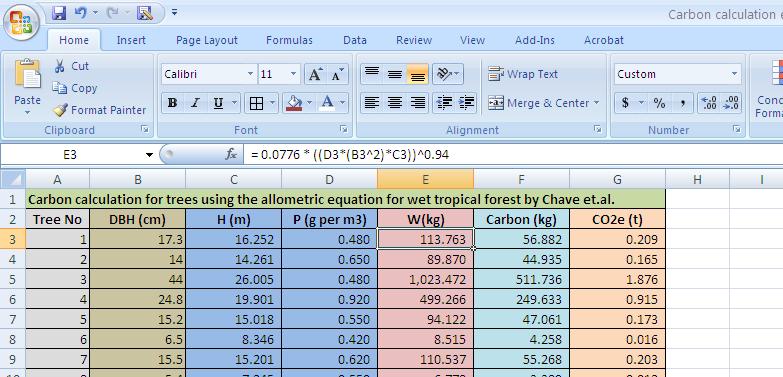This screenshot has height=377, width=783.
Task: Align text left
Action: click(372, 103)
